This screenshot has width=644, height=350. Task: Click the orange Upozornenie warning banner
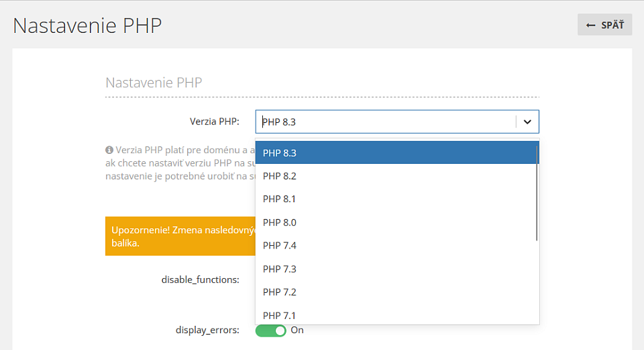180,236
